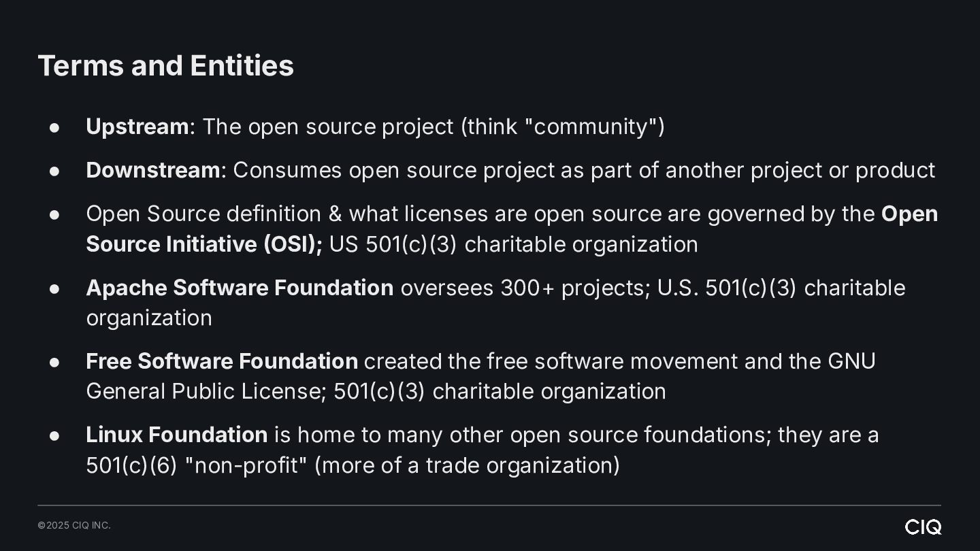Click the bold Free Software Foundation text
The height and width of the screenshot is (551, 980).
click(x=222, y=361)
